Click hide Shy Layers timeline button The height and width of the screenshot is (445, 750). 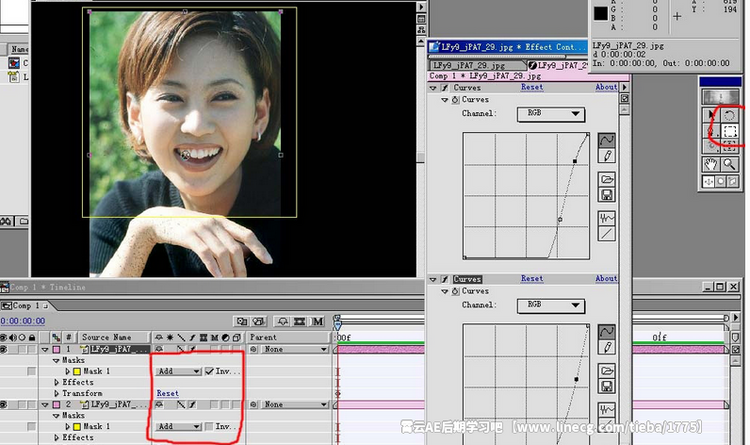[283, 321]
